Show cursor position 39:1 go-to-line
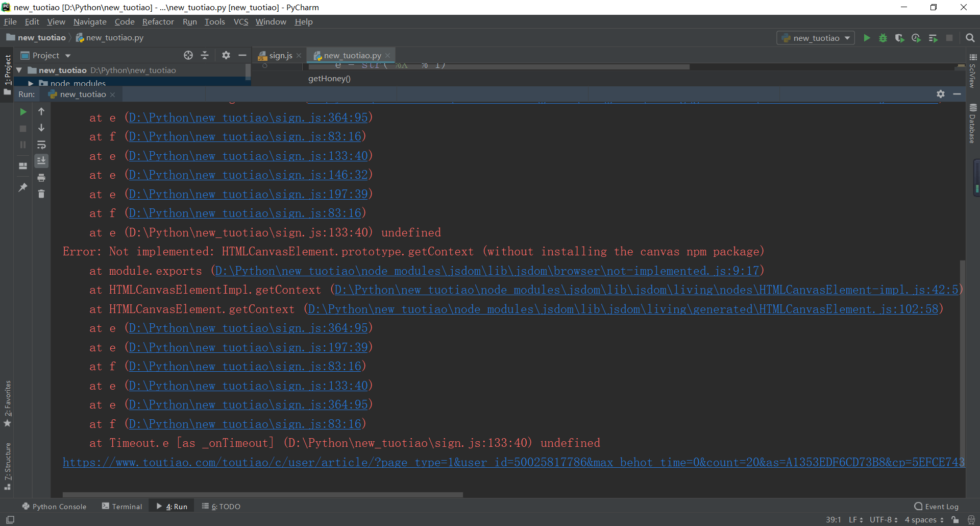 point(833,520)
